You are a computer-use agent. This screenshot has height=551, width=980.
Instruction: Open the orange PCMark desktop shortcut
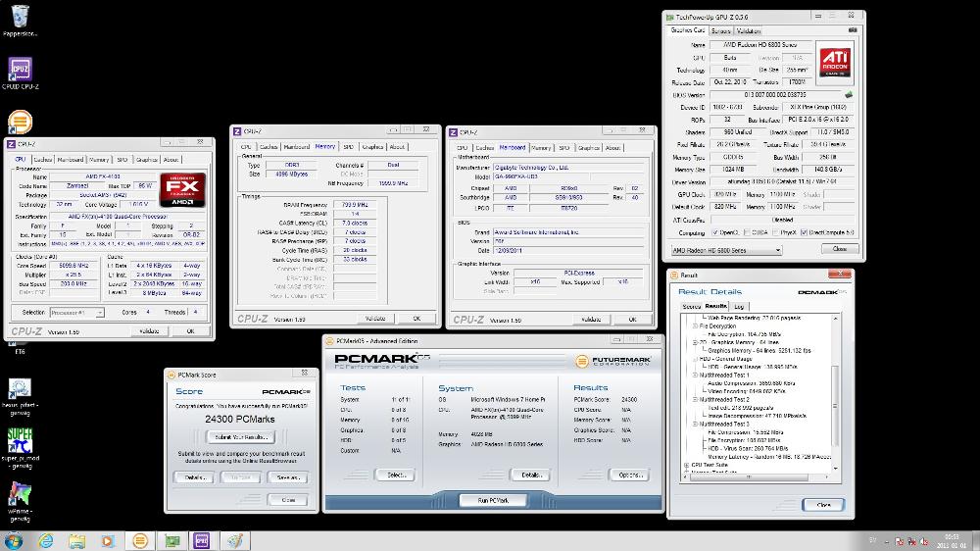[20, 122]
